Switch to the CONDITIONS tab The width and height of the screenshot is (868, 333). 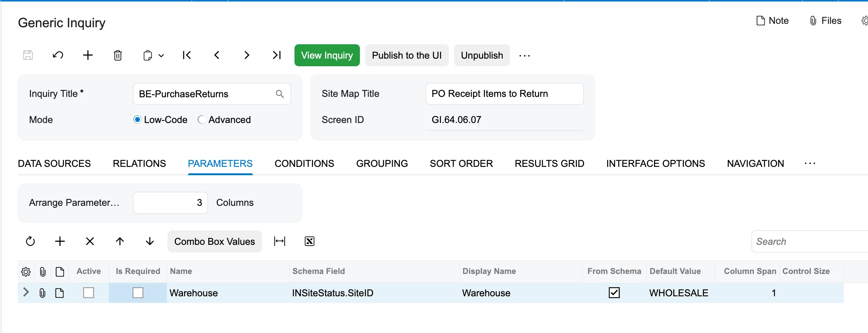point(304,163)
